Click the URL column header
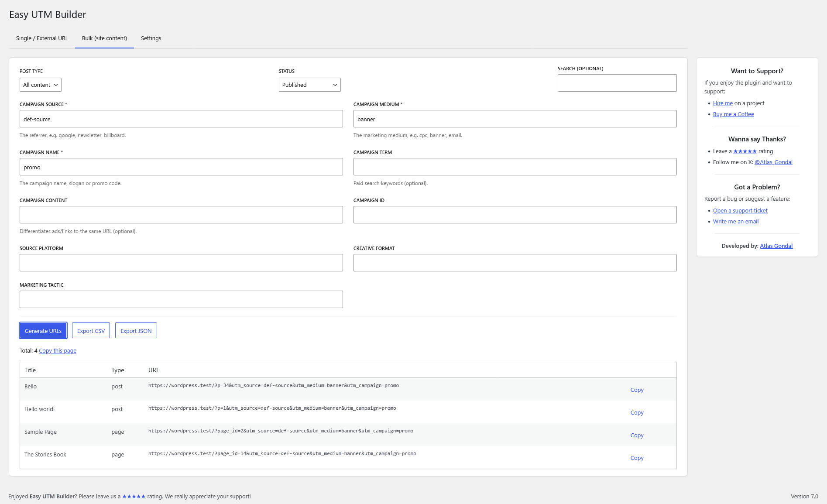The image size is (827, 504). [x=154, y=370]
